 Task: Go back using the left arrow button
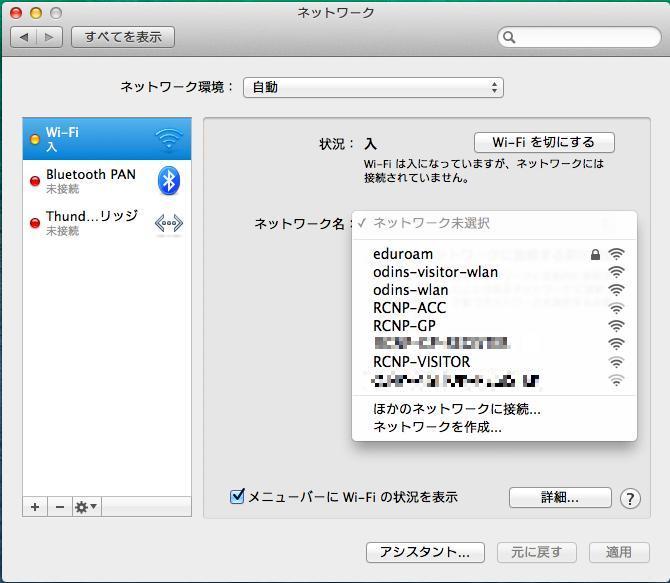[24, 37]
